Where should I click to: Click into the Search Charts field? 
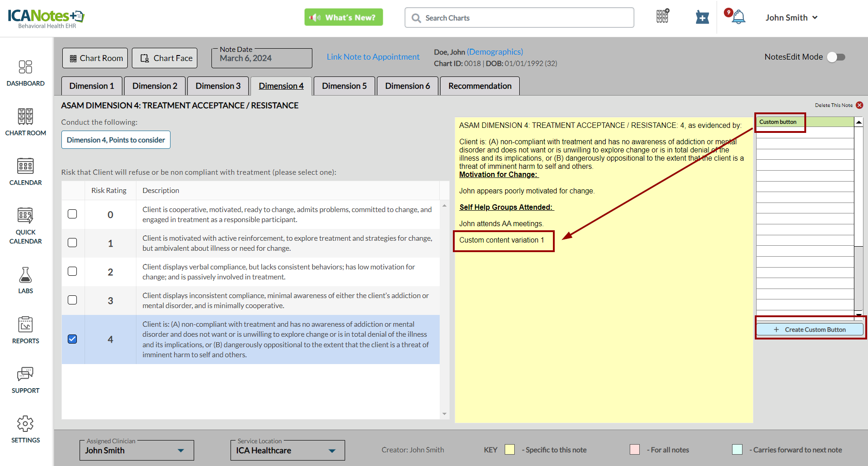point(519,18)
